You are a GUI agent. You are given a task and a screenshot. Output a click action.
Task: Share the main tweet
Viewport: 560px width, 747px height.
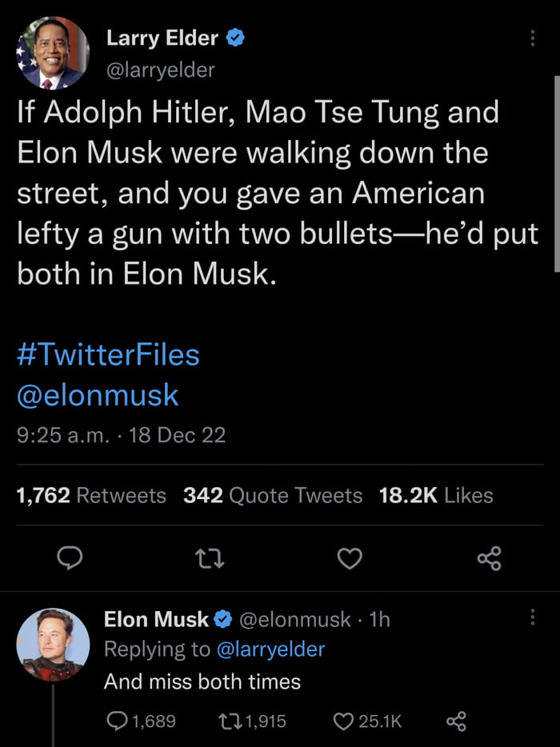[x=489, y=558]
